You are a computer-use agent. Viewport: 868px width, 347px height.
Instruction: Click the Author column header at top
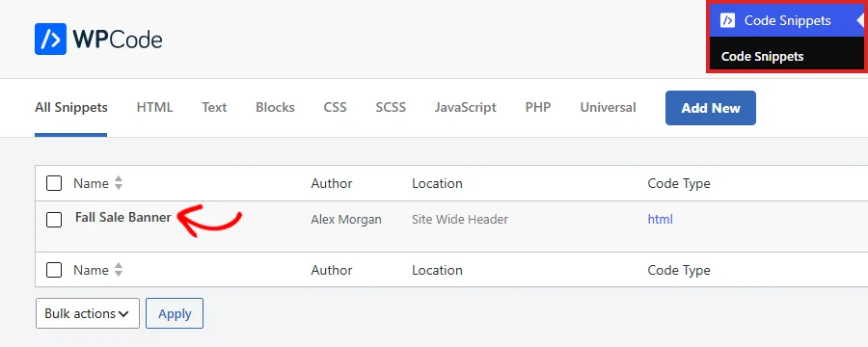(332, 183)
